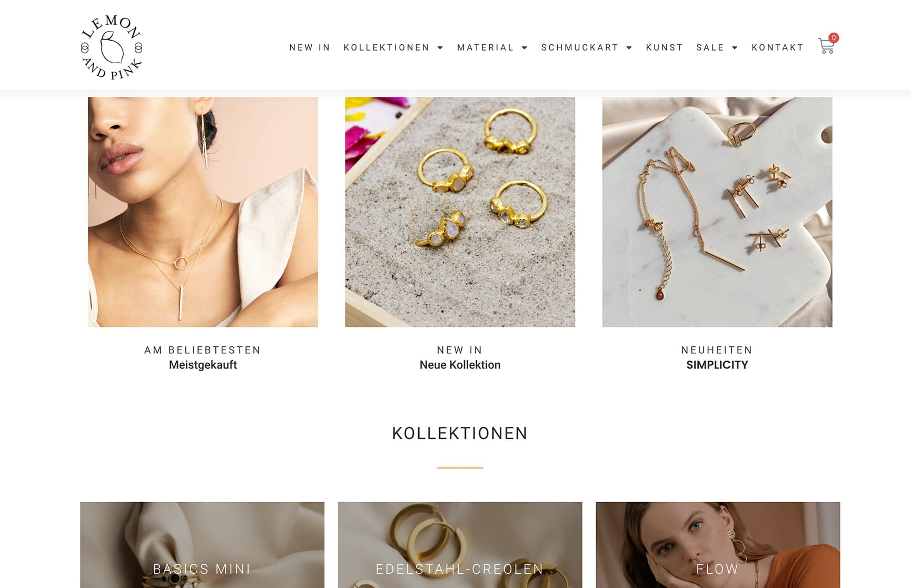Go to the Kontakt page
This screenshot has width=910, height=588.
pyautogui.click(x=777, y=47)
